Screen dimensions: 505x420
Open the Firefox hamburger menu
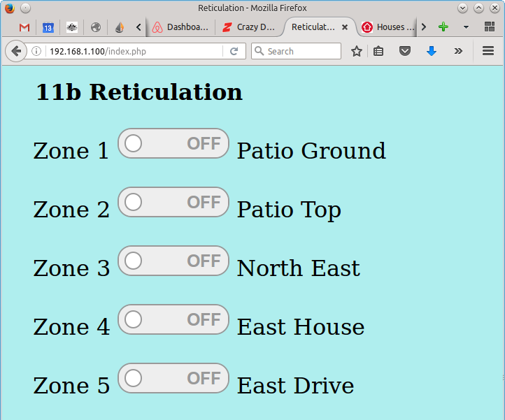pyautogui.click(x=488, y=51)
